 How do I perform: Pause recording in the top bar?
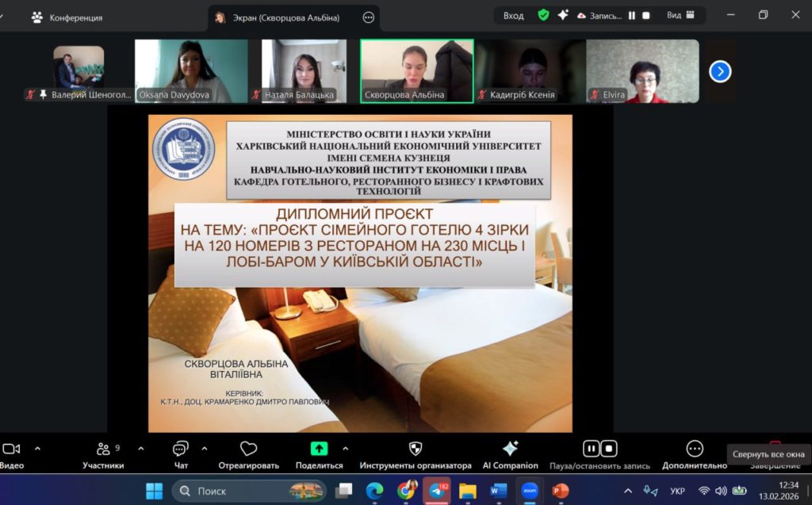pos(632,15)
